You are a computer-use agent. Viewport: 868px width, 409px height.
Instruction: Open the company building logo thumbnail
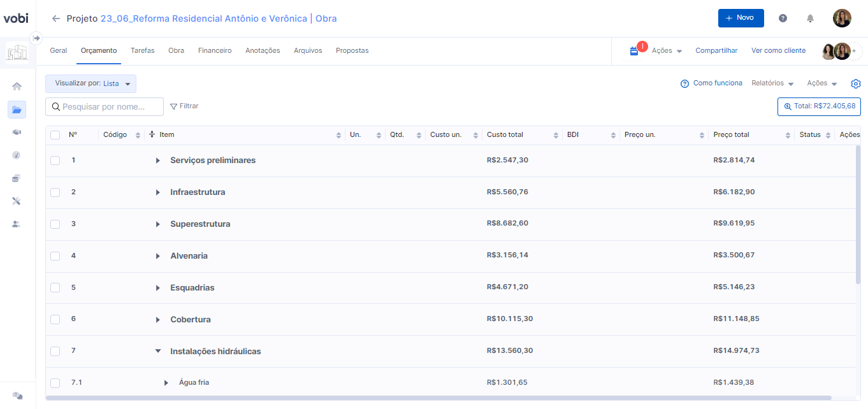pyautogui.click(x=17, y=53)
